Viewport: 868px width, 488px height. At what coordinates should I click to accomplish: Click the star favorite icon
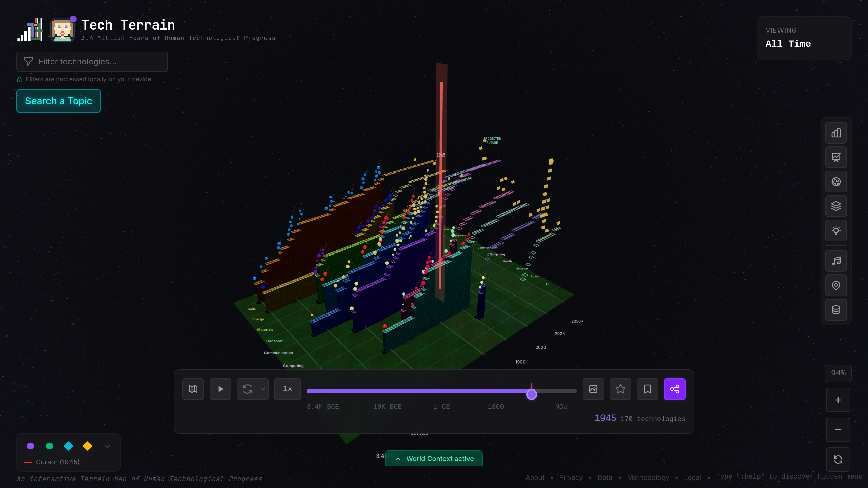click(620, 389)
